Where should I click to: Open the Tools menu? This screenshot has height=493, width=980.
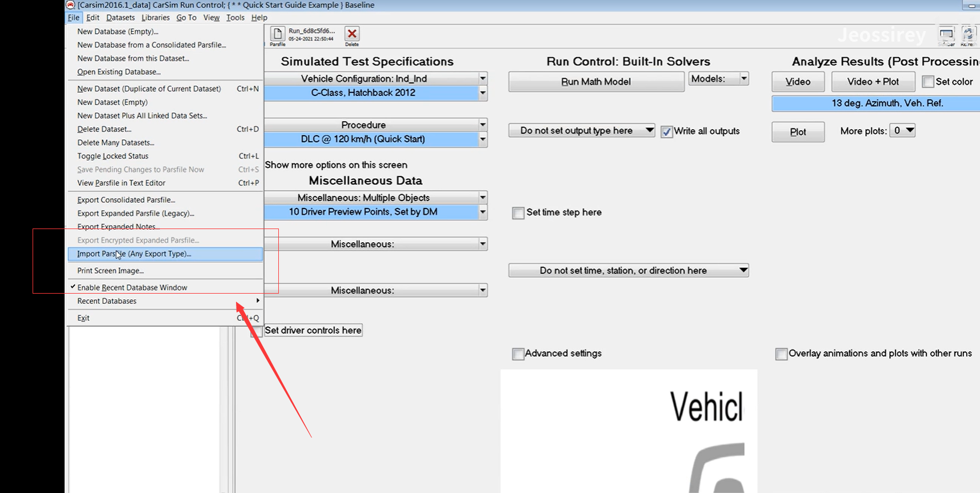235,18
